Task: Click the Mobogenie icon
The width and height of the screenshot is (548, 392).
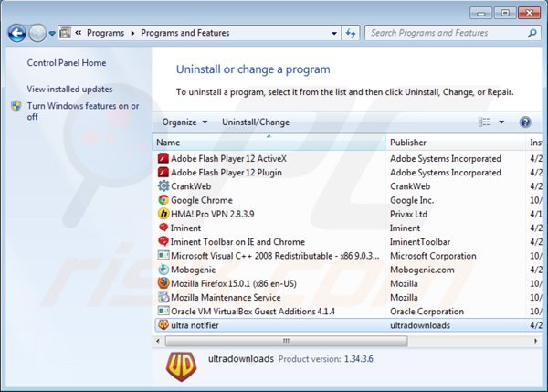Action: coord(163,270)
